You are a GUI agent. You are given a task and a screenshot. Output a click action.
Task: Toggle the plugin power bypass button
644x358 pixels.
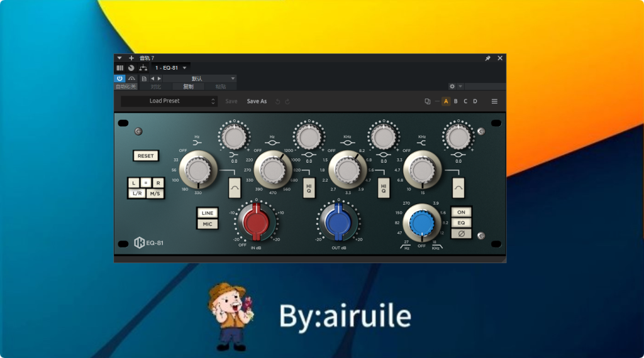(119, 79)
